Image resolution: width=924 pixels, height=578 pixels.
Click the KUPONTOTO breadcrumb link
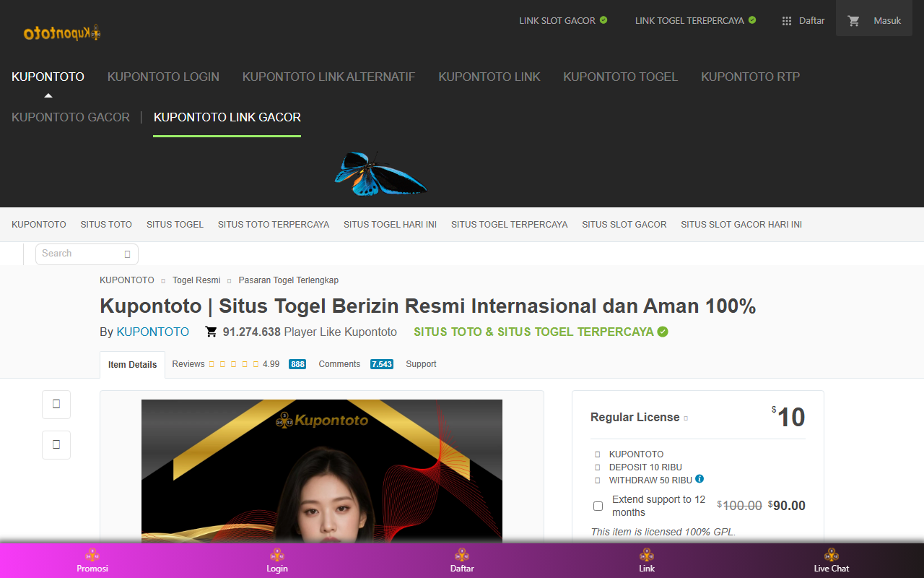127,280
